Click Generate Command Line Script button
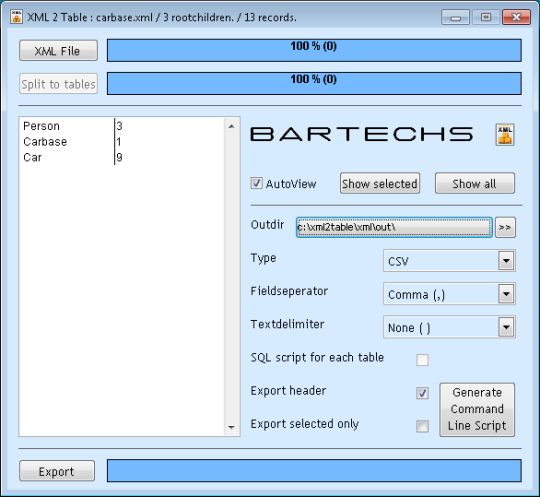 click(477, 410)
